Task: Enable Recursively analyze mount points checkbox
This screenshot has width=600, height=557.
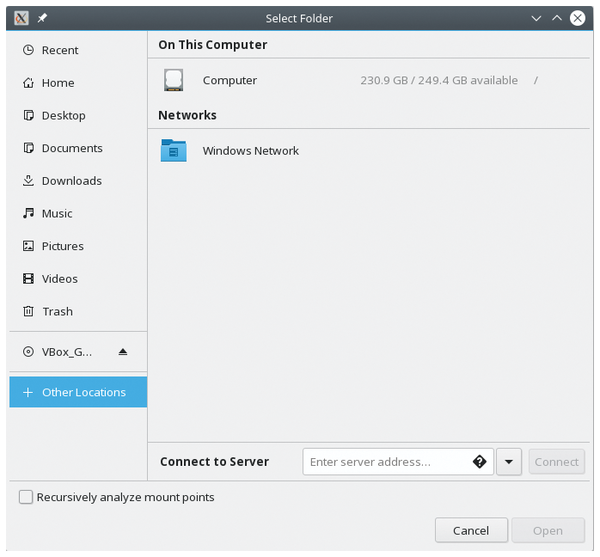Action: point(26,497)
